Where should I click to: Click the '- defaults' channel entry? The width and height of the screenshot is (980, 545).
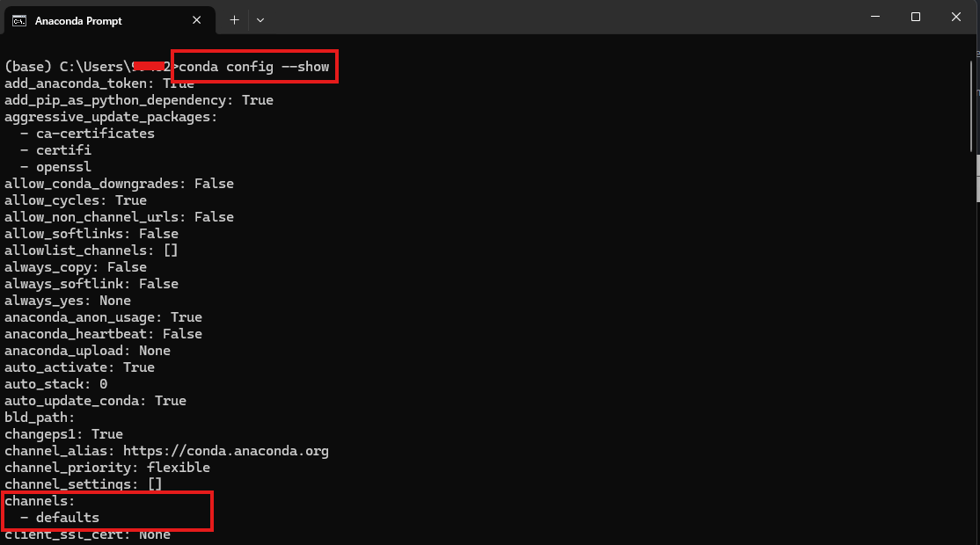pos(59,518)
